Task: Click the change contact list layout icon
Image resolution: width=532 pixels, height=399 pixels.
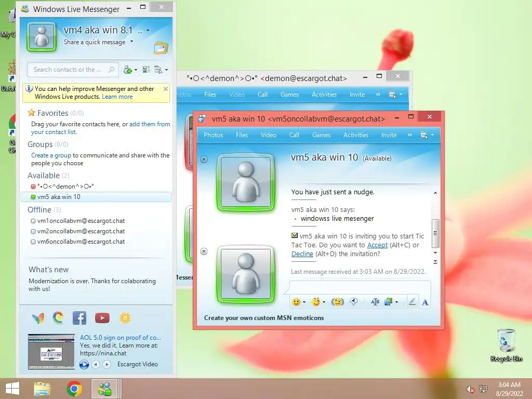Action: pyautogui.click(x=146, y=70)
